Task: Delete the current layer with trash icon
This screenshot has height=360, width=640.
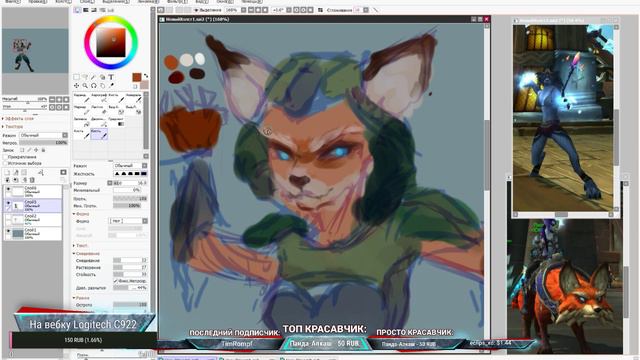Action: tap(32, 180)
